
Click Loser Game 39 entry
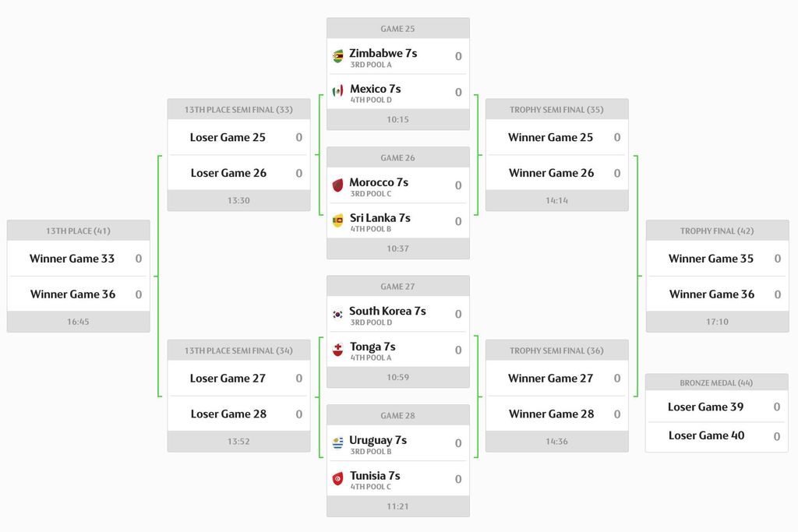tap(705, 407)
